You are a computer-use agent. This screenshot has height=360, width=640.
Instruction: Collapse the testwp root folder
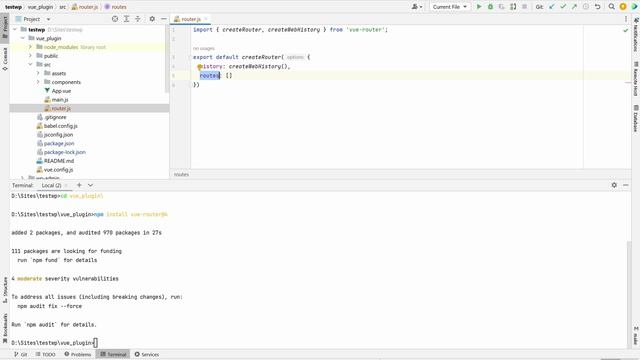[15, 29]
